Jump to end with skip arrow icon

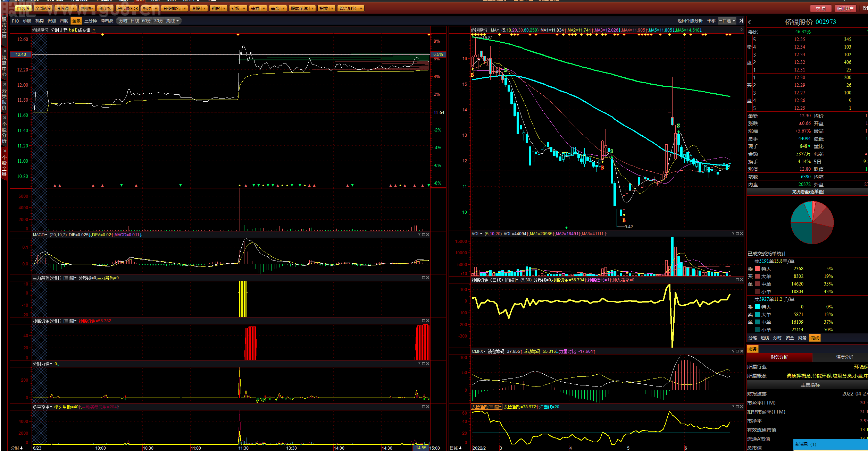pos(741,21)
